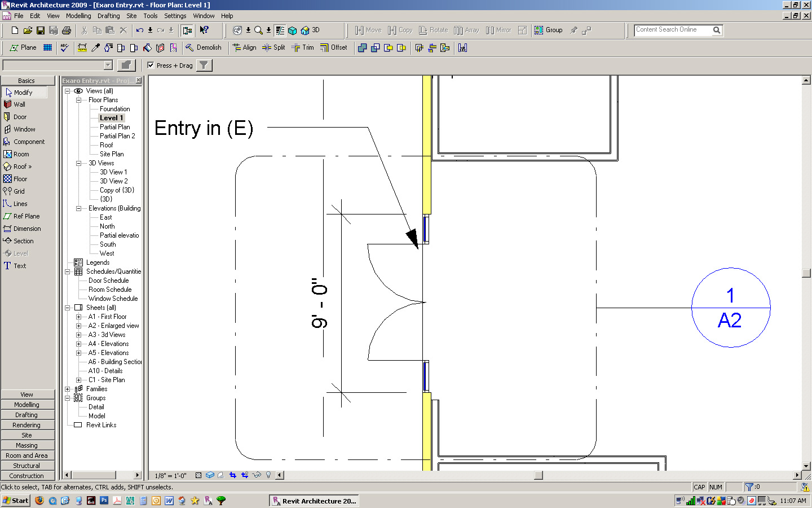
Task: Choose the Offset tool
Action: coord(334,48)
